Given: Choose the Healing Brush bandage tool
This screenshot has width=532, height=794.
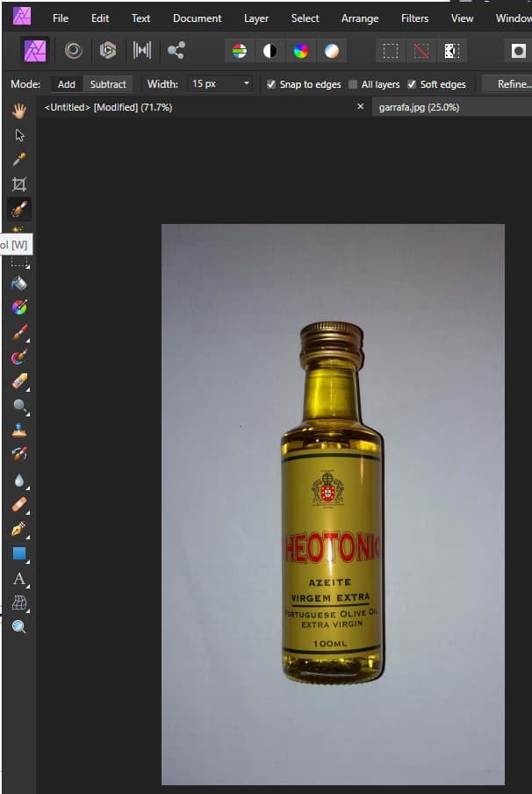Looking at the screenshot, I should point(19,504).
